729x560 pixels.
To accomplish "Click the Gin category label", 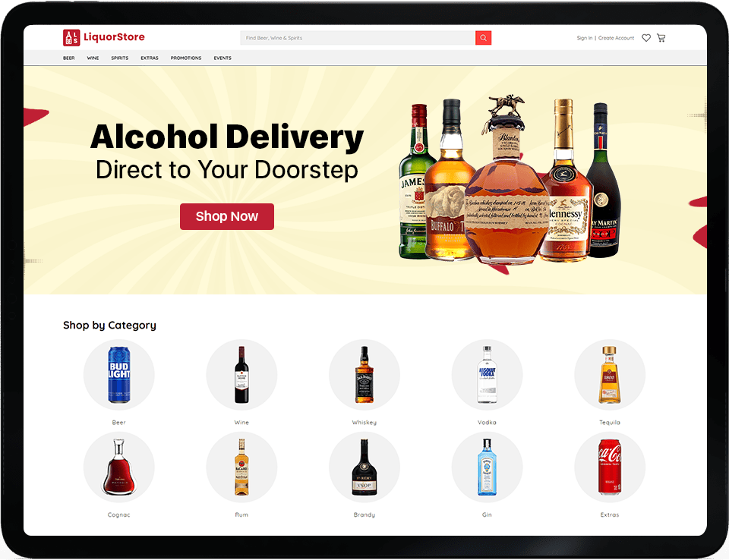I will tap(488, 515).
